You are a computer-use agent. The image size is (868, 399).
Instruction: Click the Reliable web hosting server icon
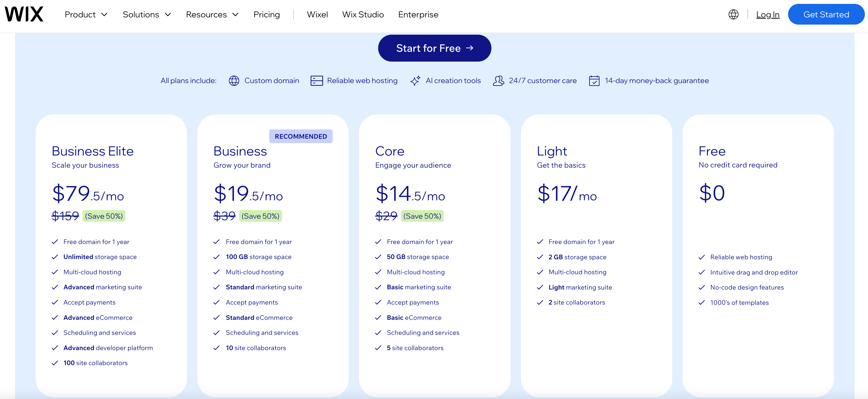pos(316,81)
